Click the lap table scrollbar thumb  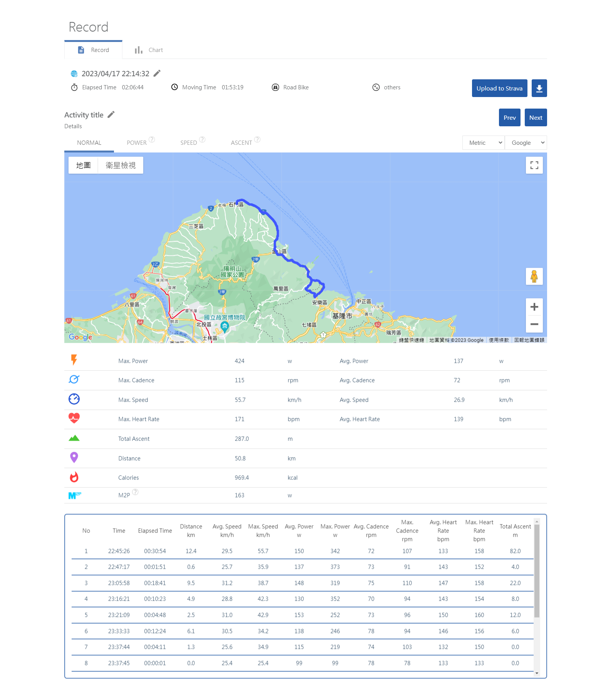(537, 571)
